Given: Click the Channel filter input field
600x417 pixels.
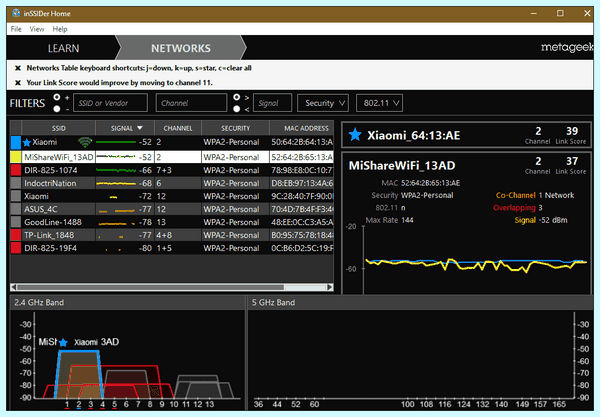Looking at the screenshot, I should (191, 103).
